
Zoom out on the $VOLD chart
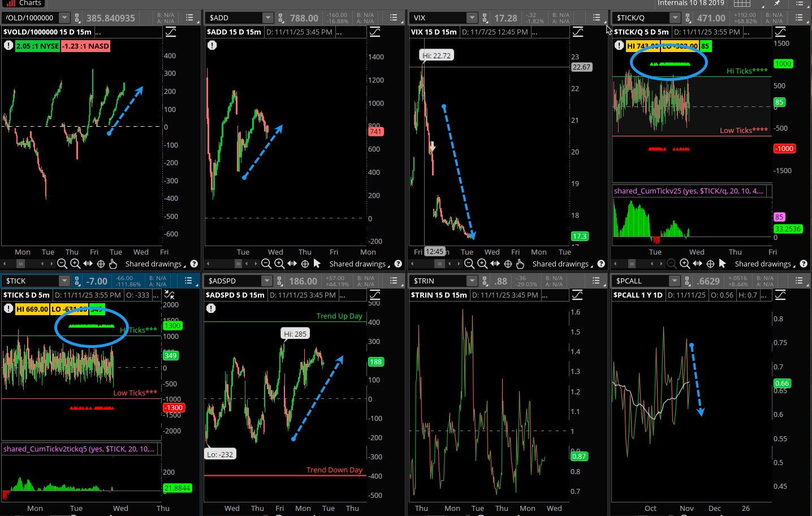click(62, 264)
